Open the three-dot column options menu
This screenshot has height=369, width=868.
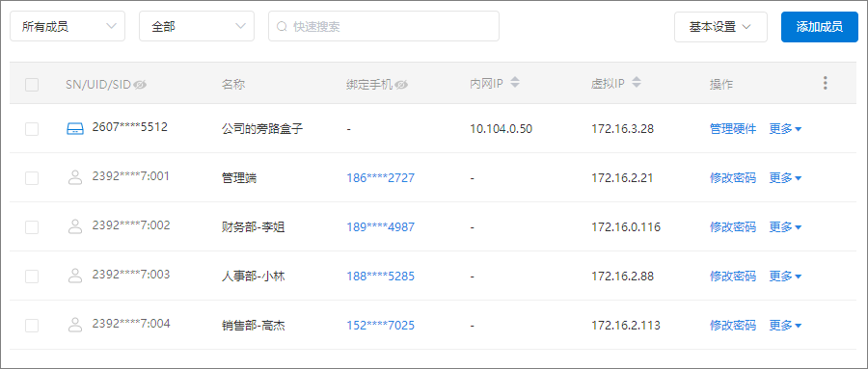point(826,83)
